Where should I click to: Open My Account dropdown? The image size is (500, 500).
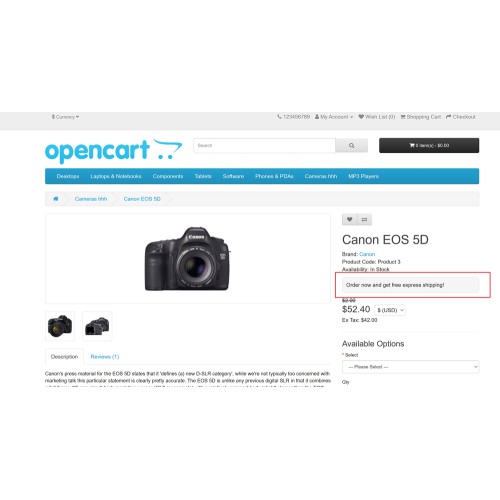pyautogui.click(x=334, y=117)
